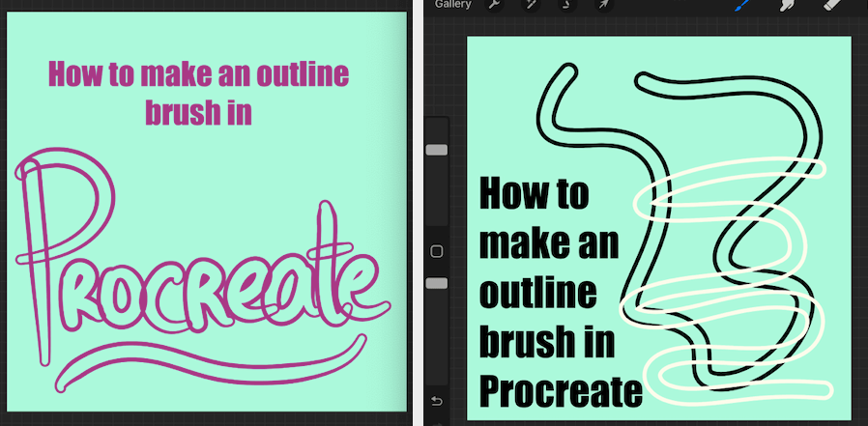Click the pink 'Procreate' outline lettering artwork
The width and height of the screenshot is (868, 426).
[x=203, y=270]
